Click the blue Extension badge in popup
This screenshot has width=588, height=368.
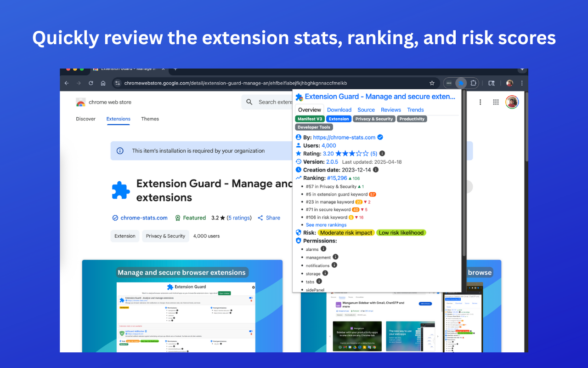339,119
